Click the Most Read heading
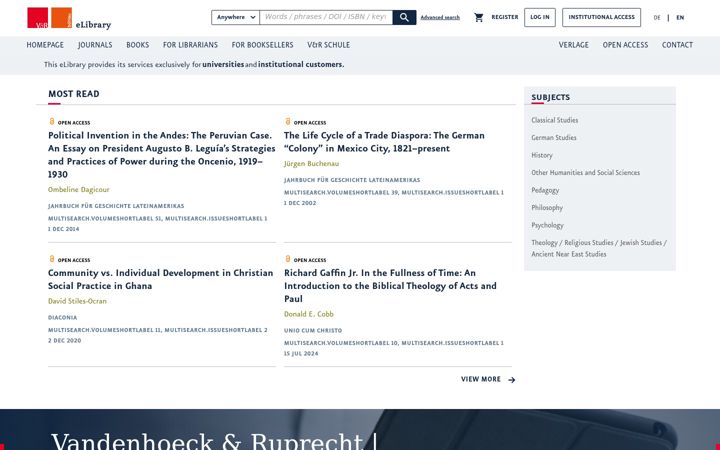720x450 pixels. pyautogui.click(x=73, y=94)
